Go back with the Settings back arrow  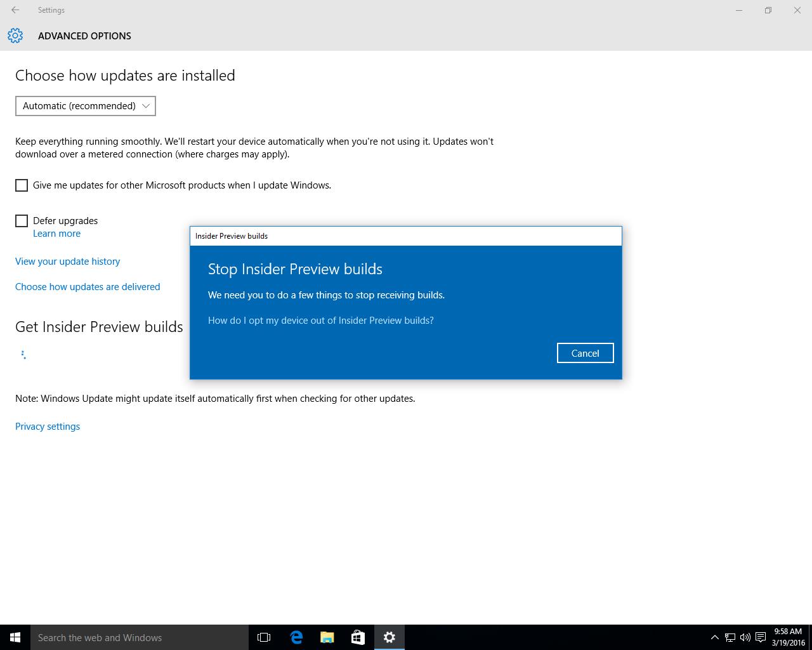(15, 10)
